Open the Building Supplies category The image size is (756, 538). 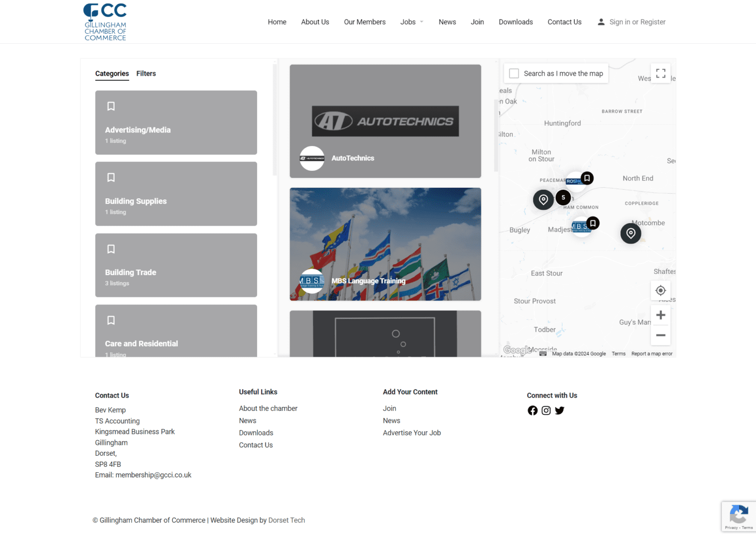click(176, 194)
